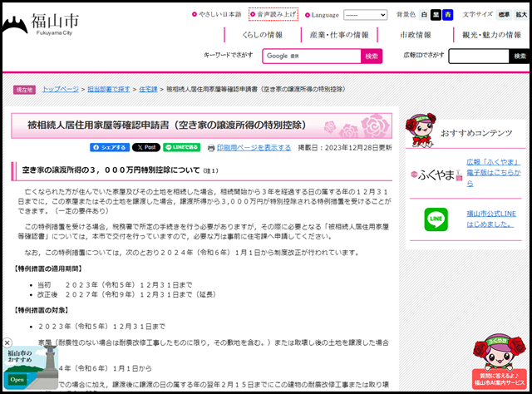Click the 現在地 label

coord(24,90)
